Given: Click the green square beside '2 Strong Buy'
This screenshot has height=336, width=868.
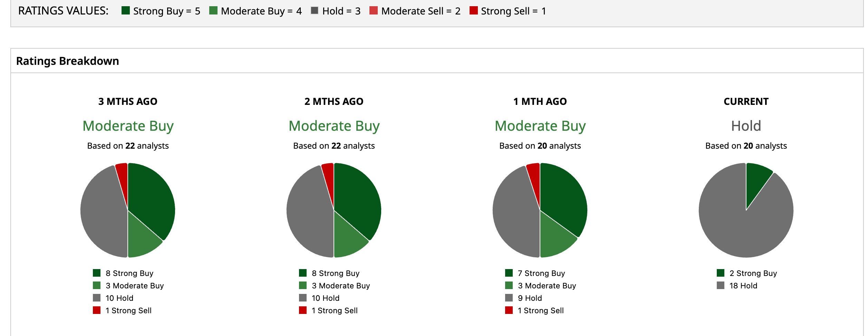Looking at the screenshot, I should pos(721,273).
